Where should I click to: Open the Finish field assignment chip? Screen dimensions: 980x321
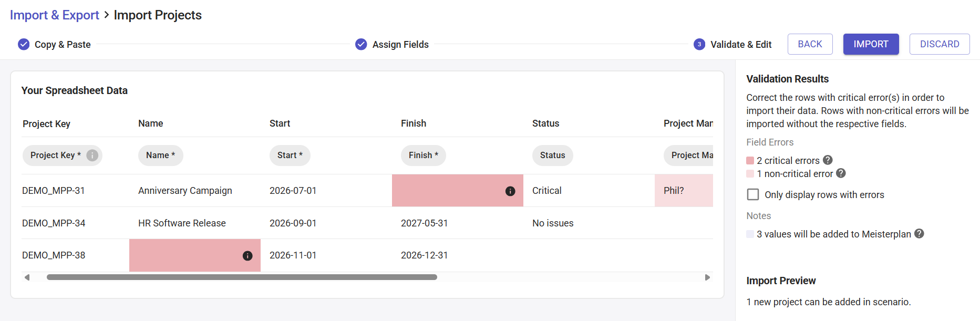tap(424, 156)
